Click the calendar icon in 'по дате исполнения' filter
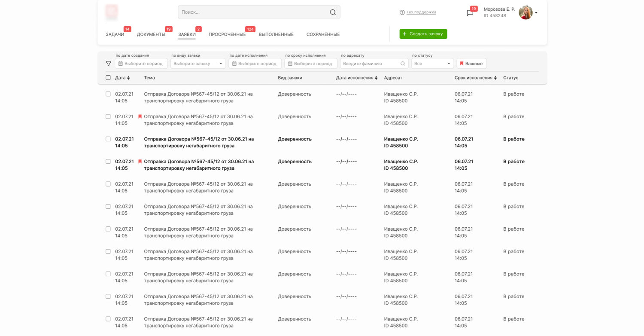The width and height of the screenshot is (644, 336). [x=234, y=64]
